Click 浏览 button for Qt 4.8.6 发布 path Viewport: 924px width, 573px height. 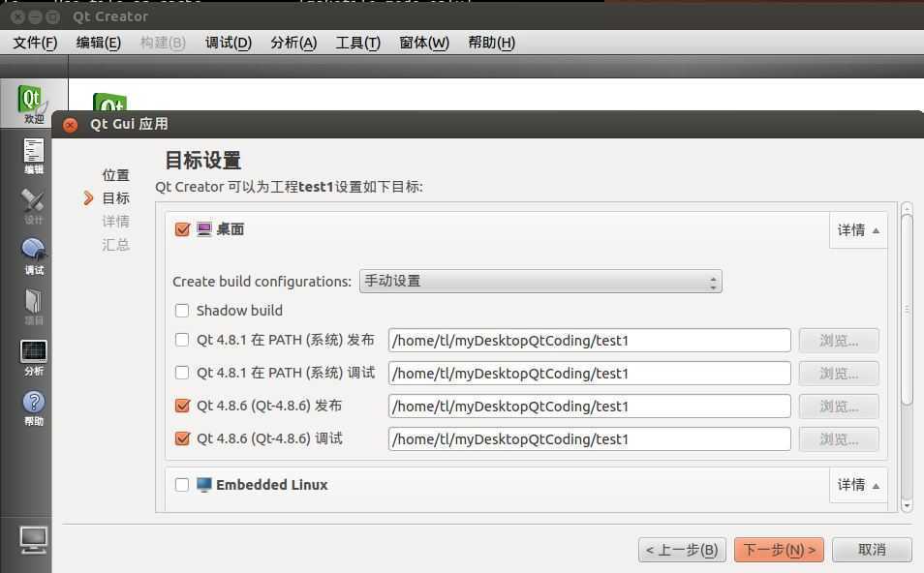coord(839,407)
